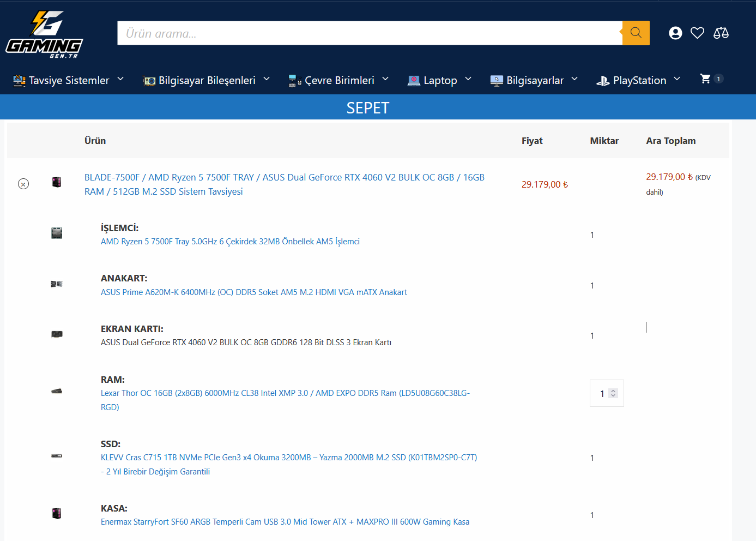Open the SSD product thumbnail

click(x=57, y=455)
